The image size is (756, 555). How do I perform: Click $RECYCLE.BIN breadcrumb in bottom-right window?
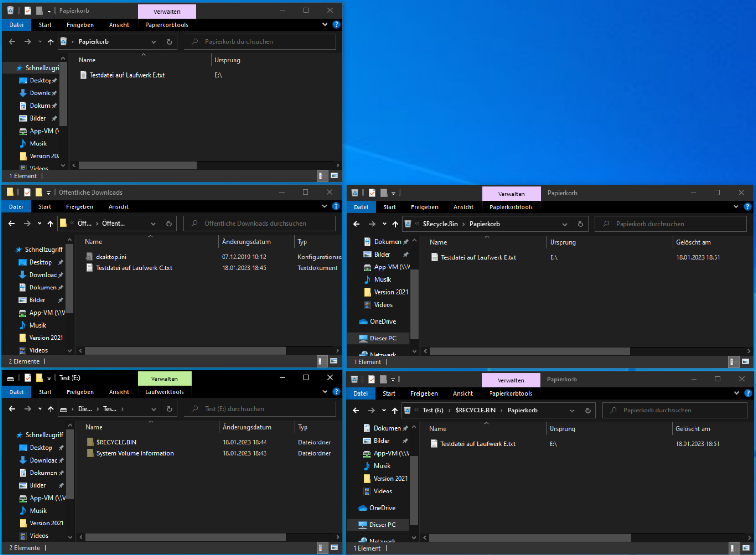tap(475, 410)
